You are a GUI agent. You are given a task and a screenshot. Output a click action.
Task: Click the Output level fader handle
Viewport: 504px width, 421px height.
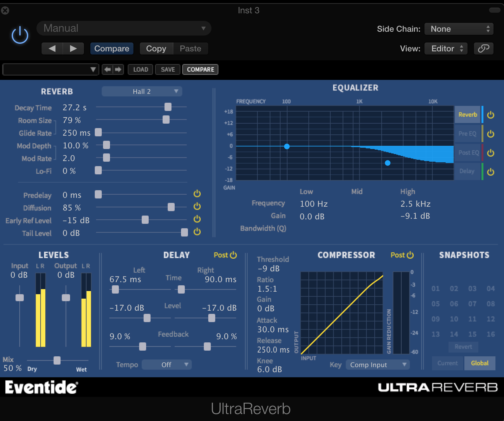point(66,298)
